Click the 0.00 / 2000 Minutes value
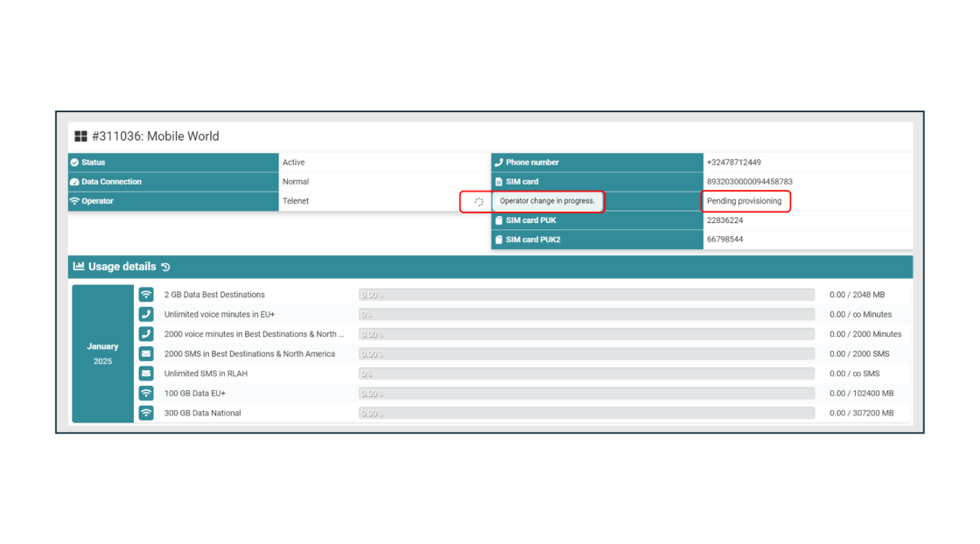Viewport: 980px width, 544px height. pos(865,334)
